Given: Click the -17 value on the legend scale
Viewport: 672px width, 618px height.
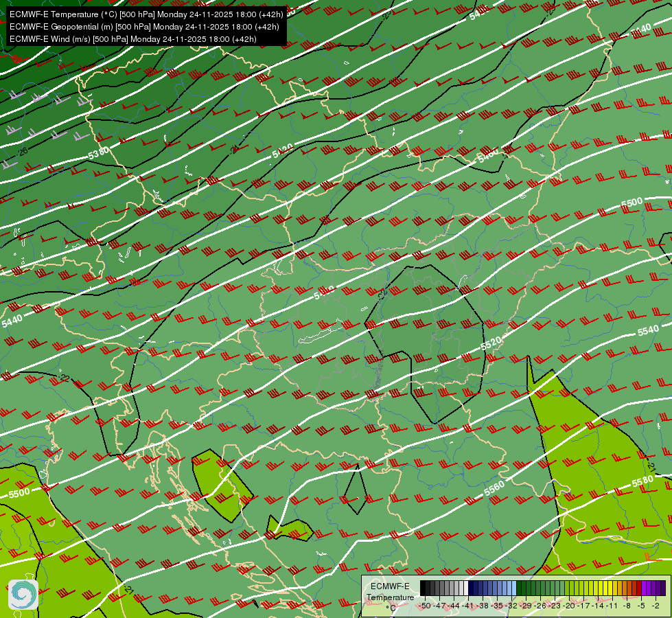Looking at the screenshot, I should [x=583, y=606].
